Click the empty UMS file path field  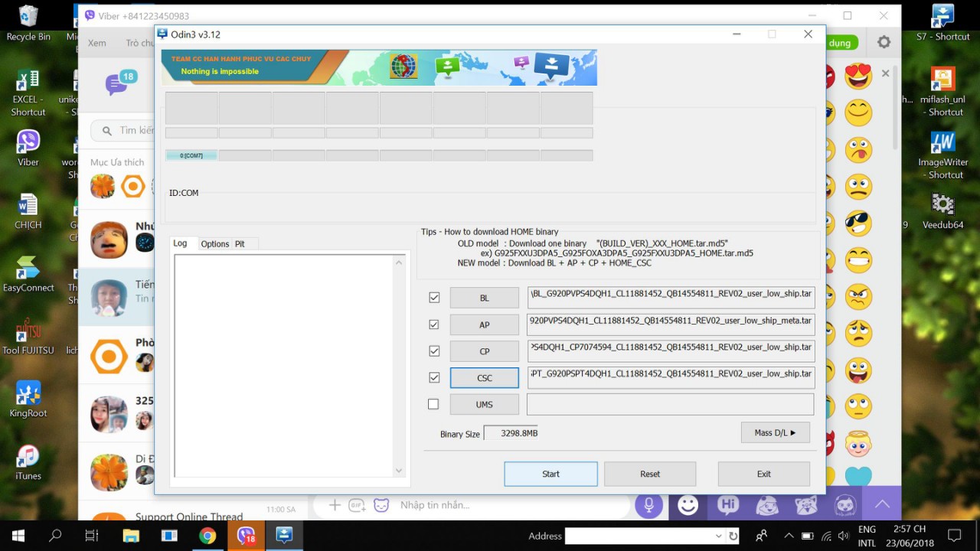pyautogui.click(x=671, y=404)
